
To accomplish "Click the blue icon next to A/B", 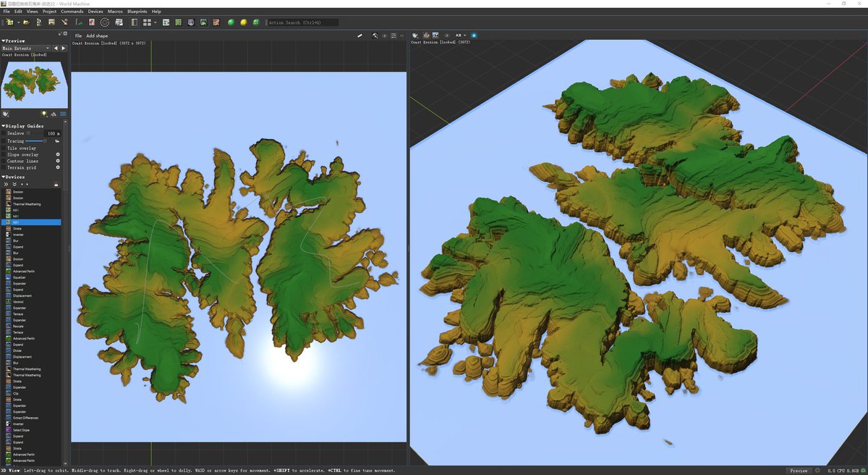I will (x=474, y=35).
